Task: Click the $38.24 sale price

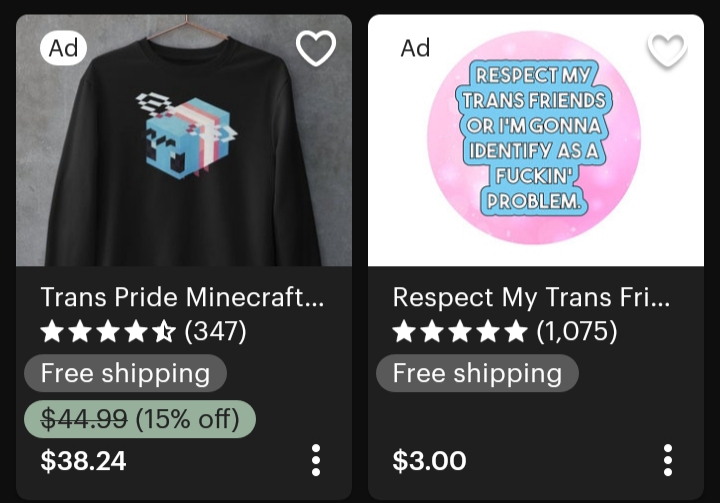Action: click(x=83, y=461)
